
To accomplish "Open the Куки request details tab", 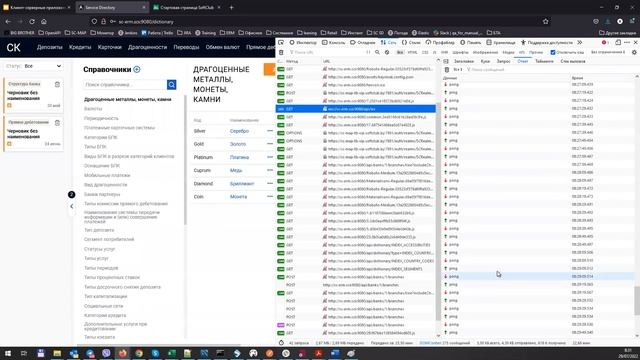I will point(485,61).
